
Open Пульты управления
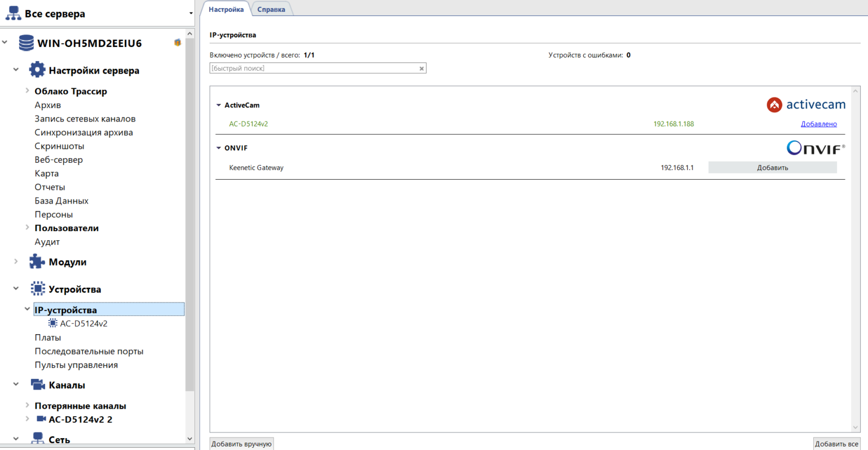click(x=76, y=365)
